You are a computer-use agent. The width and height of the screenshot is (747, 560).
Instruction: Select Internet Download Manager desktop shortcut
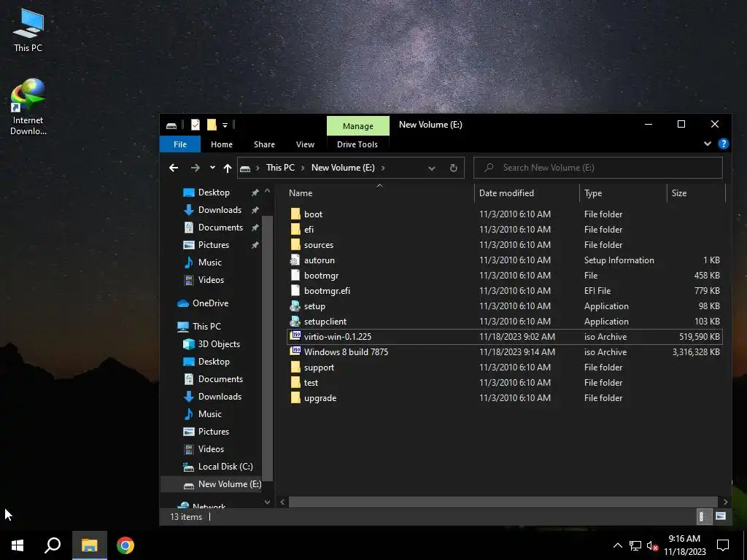[x=28, y=106]
